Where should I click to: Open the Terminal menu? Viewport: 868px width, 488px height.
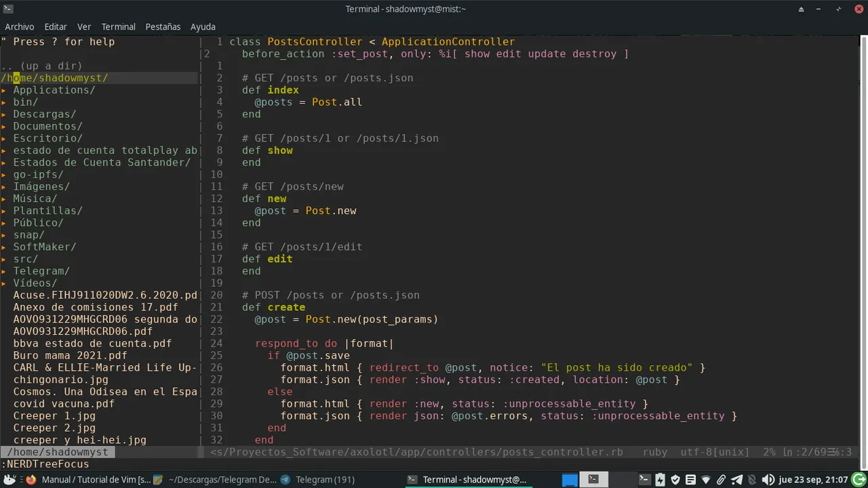click(119, 26)
